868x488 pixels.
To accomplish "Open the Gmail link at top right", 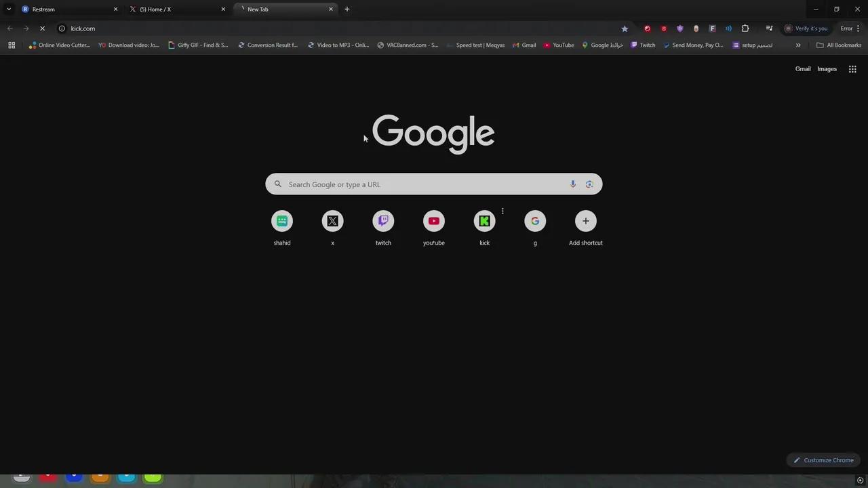I will click(x=803, y=69).
